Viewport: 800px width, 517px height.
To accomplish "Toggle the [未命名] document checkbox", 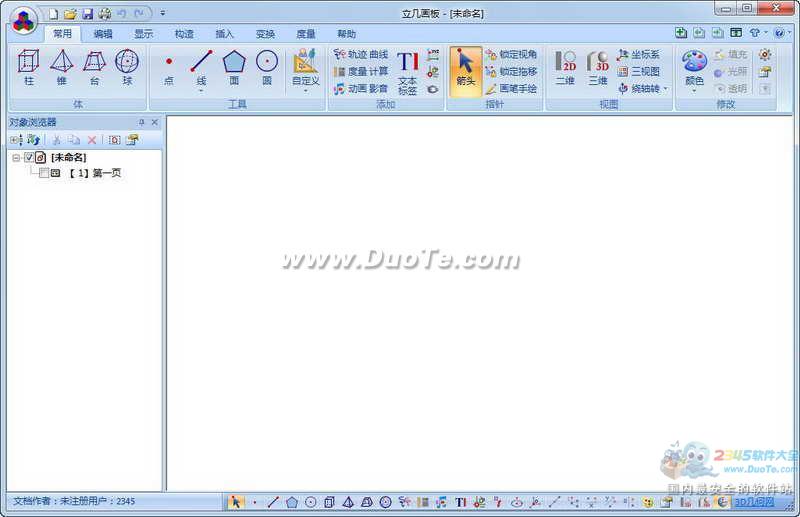I will tap(29, 157).
